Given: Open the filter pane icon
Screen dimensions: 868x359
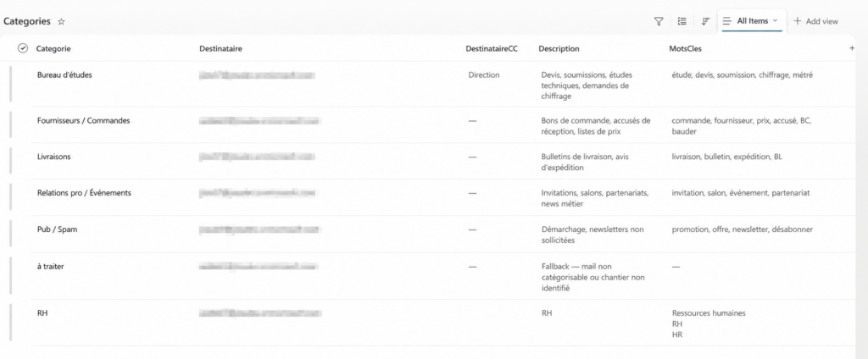Looking at the screenshot, I should 658,21.
